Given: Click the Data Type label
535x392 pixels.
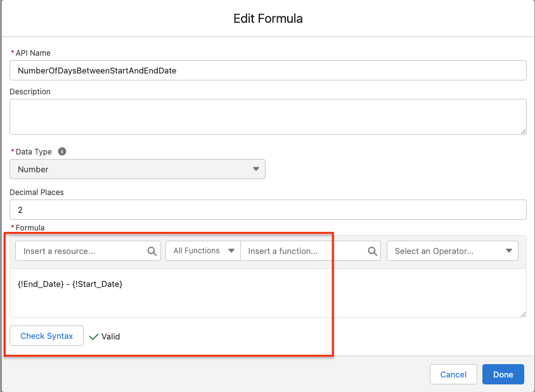Looking at the screenshot, I should tap(34, 152).
